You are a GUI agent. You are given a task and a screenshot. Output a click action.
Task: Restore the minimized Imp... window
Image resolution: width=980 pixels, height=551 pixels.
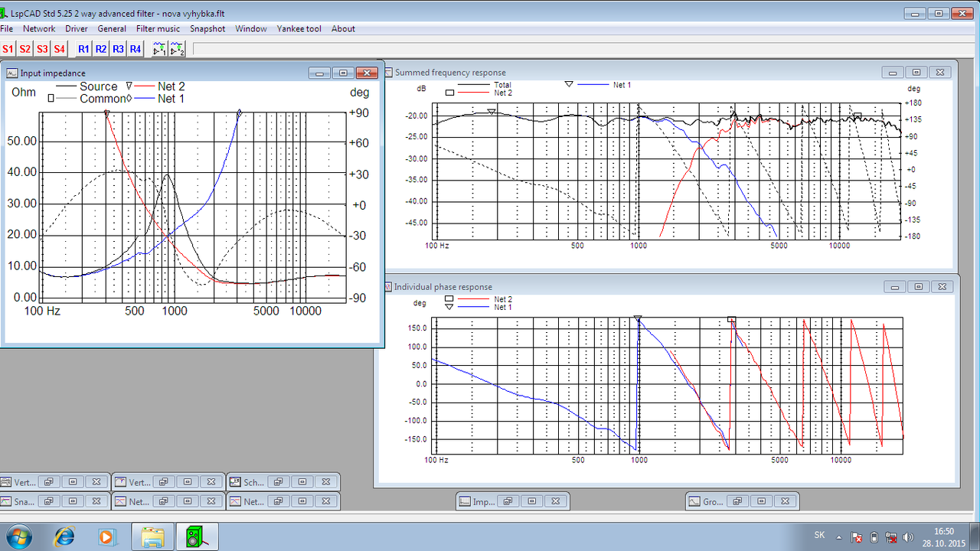508,501
